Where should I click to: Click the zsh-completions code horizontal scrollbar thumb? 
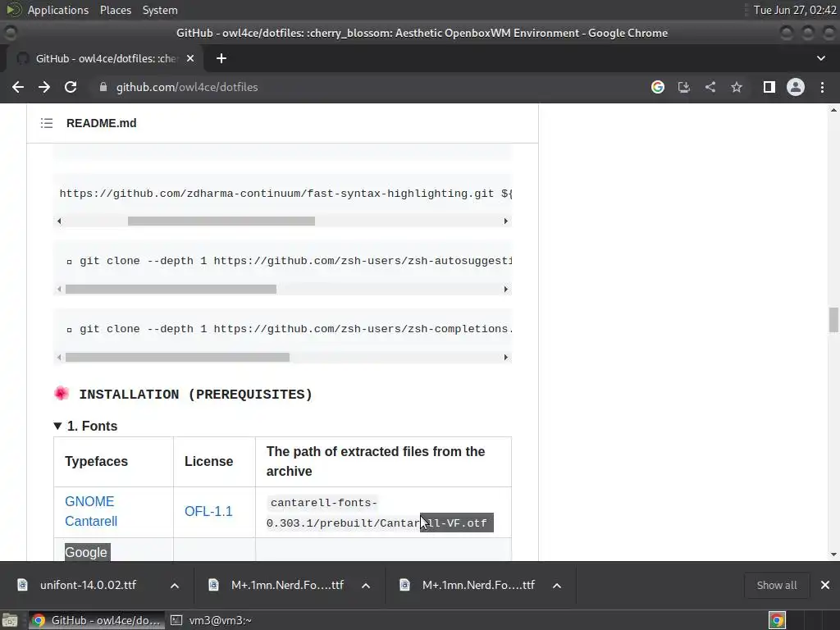coord(177,358)
